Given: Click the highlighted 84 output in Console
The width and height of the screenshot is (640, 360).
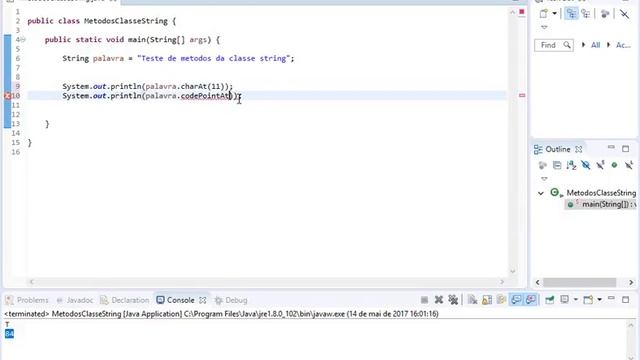Looking at the screenshot, I should [9, 334].
